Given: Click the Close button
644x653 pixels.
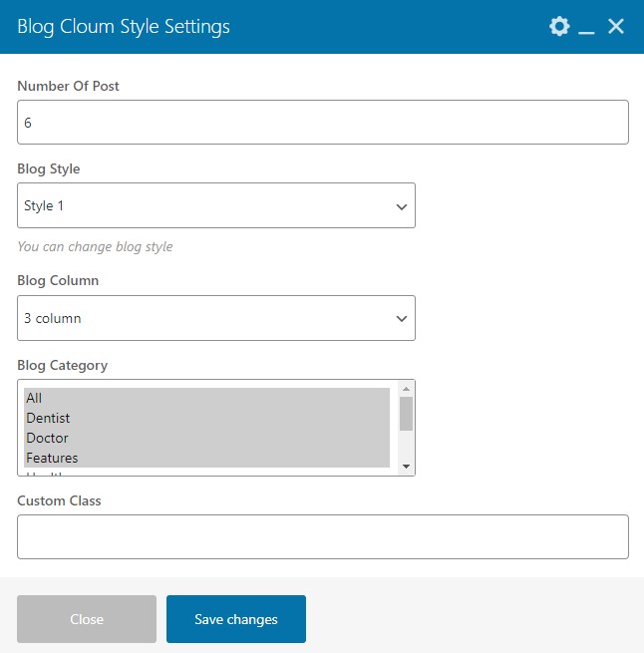Looking at the screenshot, I should click(x=87, y=619).
